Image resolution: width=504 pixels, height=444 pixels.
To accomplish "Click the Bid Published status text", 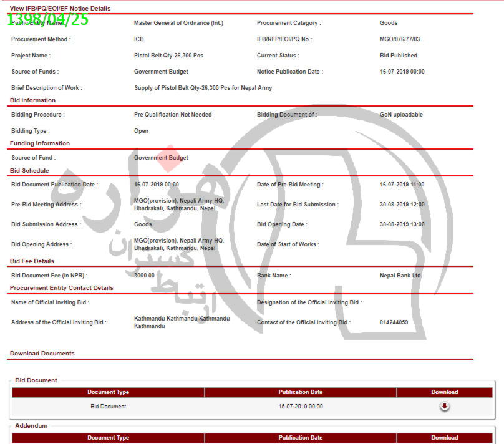I will [399, 55].
